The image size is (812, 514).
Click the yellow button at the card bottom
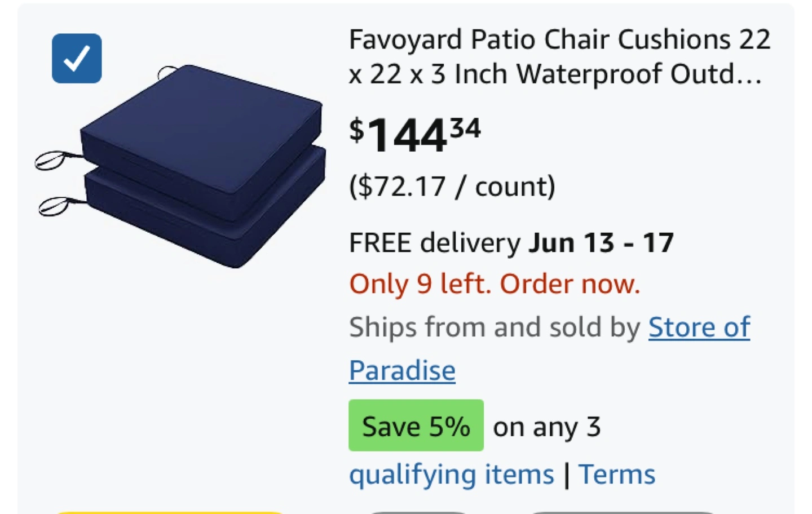[169, 512]
